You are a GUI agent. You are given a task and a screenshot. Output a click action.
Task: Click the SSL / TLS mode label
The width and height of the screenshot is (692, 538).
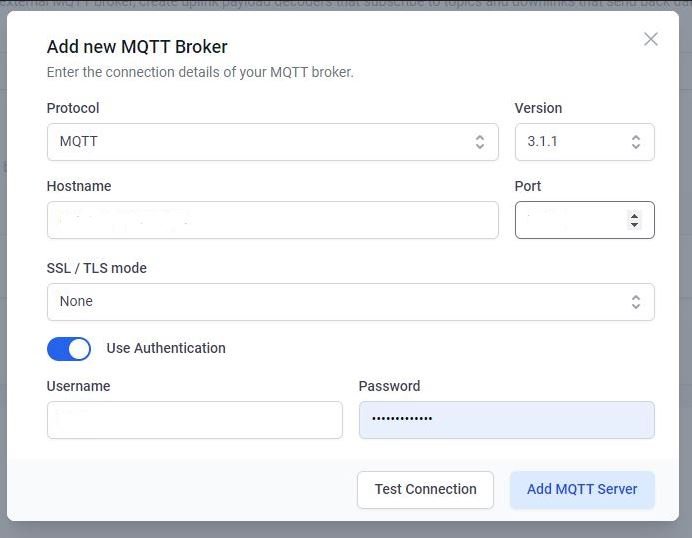click(x=97, y=268)
